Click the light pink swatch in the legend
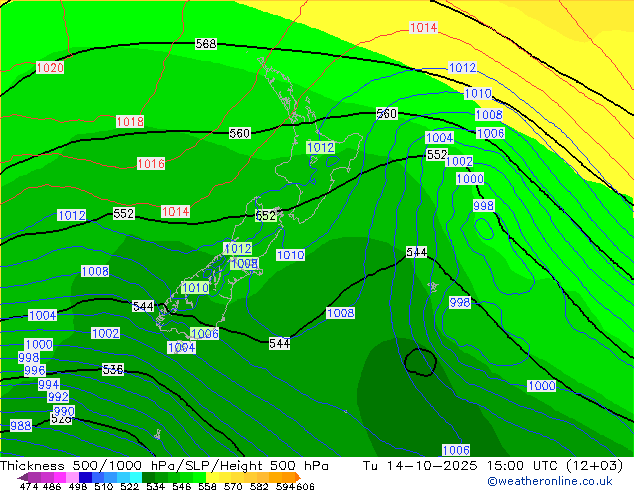This screenshot has height=490, width=634. pyautogui.click(x=72, y=477)
